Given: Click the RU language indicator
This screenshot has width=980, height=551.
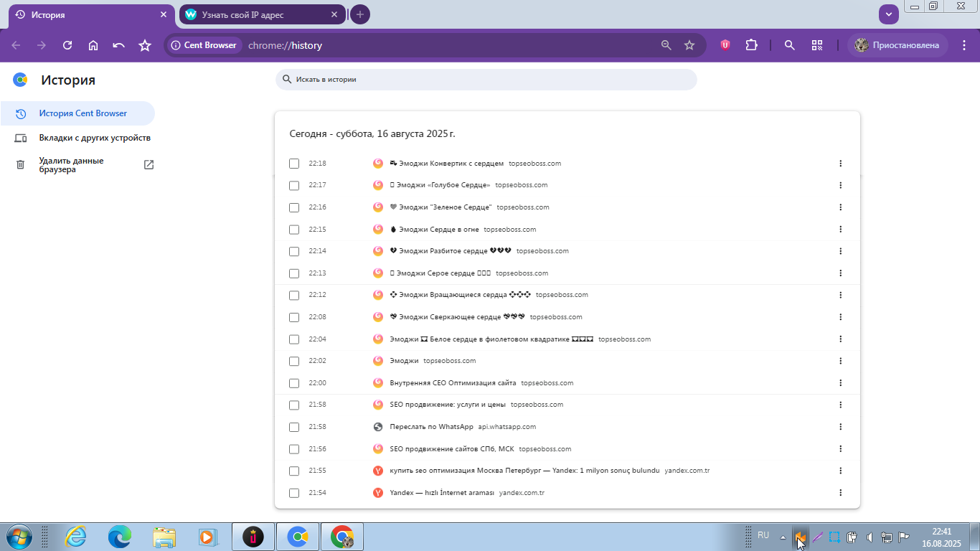Looking at the screenshot, I should [x=763, y=535].
